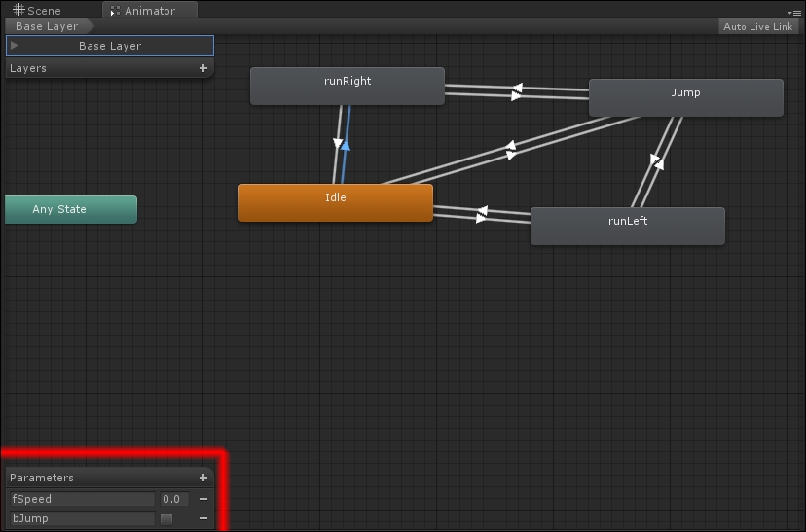Click the fSpeed parameter name field
The image size is (806, 532).
tap(82, 499)
